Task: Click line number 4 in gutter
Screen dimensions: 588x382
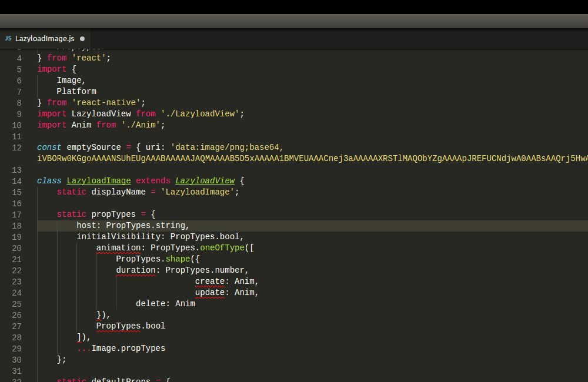Action: click(x=19, y=59)
